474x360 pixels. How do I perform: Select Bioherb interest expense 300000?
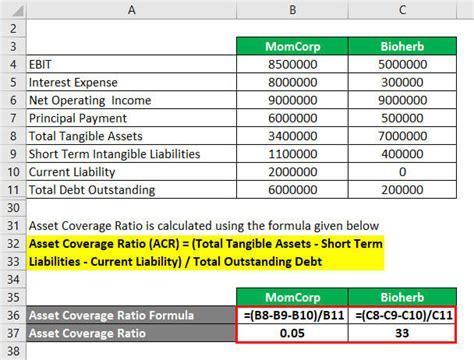click(x=402, y=82)
